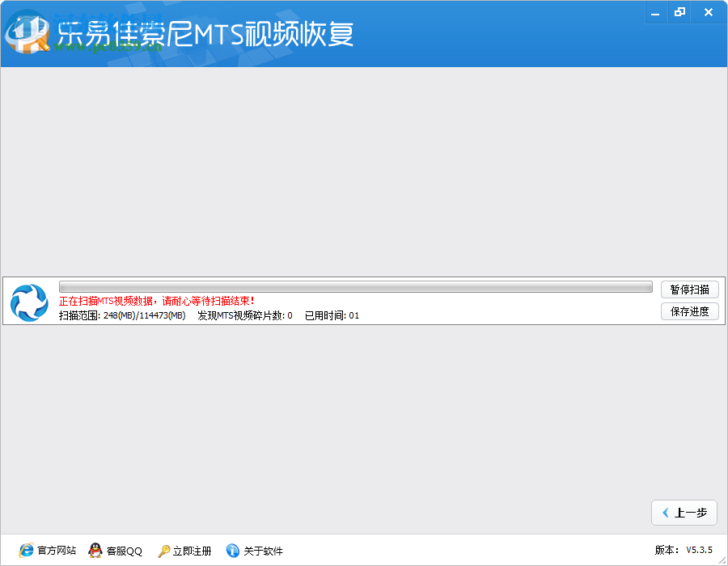Open the 立即注册 registration link
The image size is (728, 566).
click(191, 551)
